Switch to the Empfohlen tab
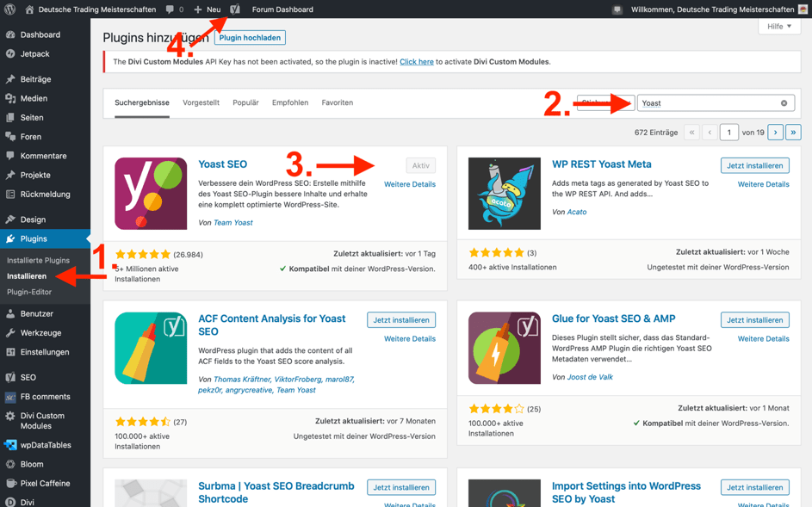812x507 pixels. 290,102
